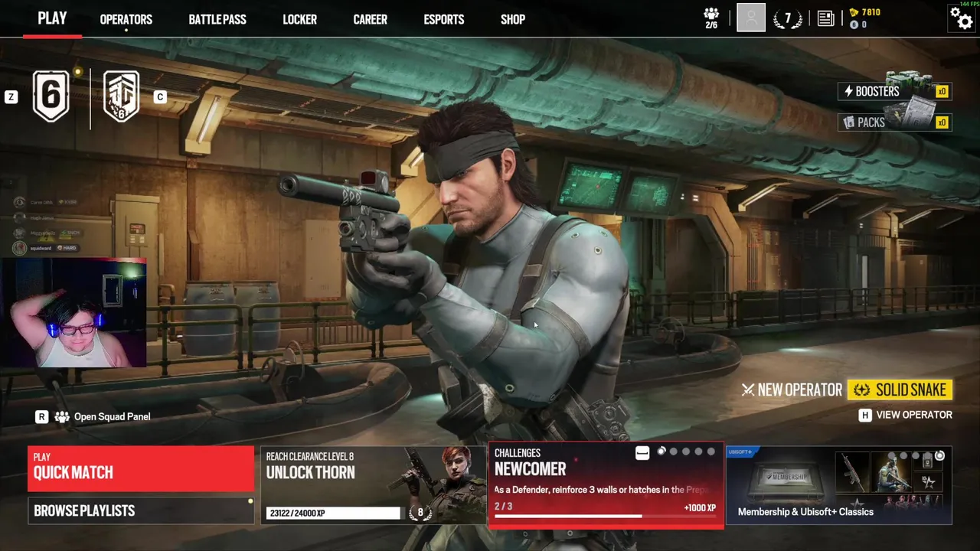Open the Packs panel
The width and height of the screenshot is (980, 551).
click(894, 122)
